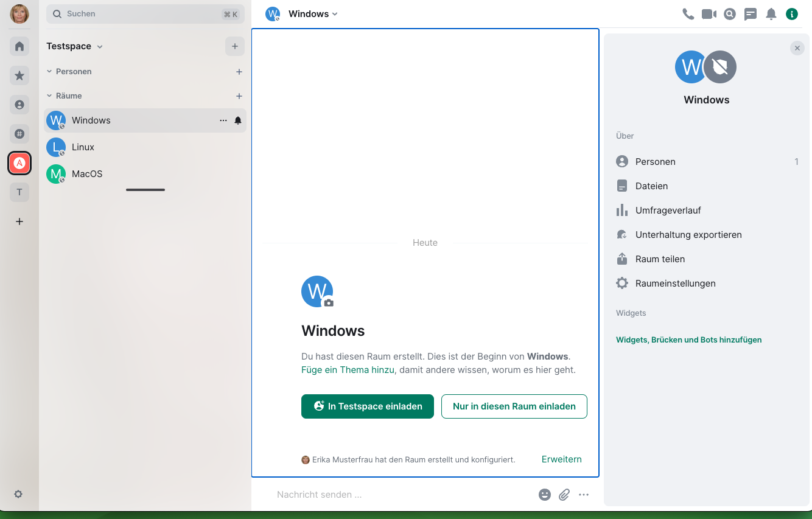Open the Rooms hash icon in the sidebar
Image resolution: width=812 pixels, height=519 pixels.
[x=19, y=134]
